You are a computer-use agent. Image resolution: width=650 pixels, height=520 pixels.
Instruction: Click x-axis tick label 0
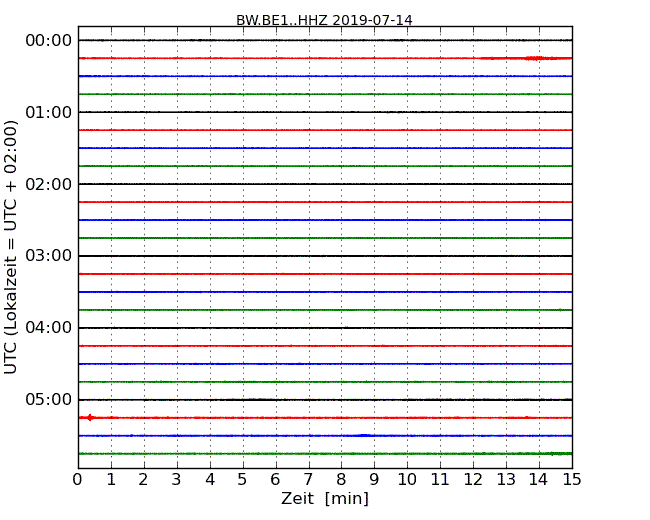tap(78, 480)
